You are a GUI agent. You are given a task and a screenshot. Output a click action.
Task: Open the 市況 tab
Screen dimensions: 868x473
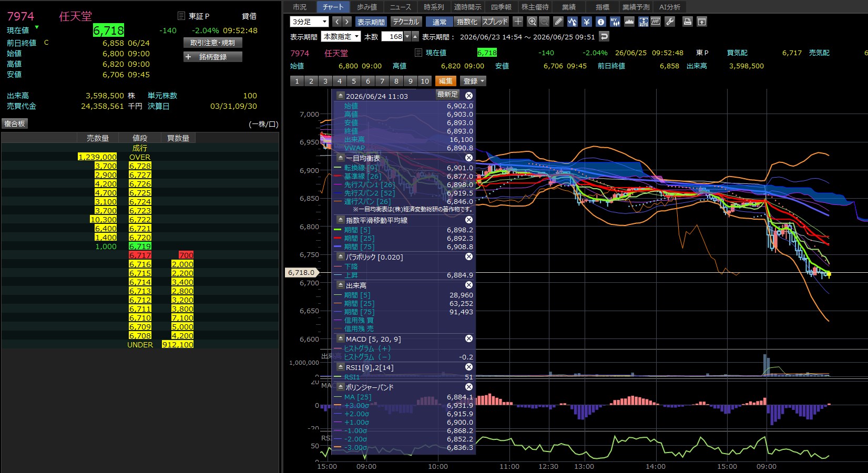coord(300,7)
